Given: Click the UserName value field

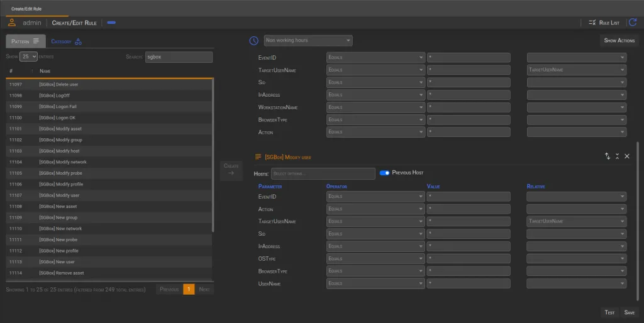Looking at the screenshot, I should (x=469, y=283).
